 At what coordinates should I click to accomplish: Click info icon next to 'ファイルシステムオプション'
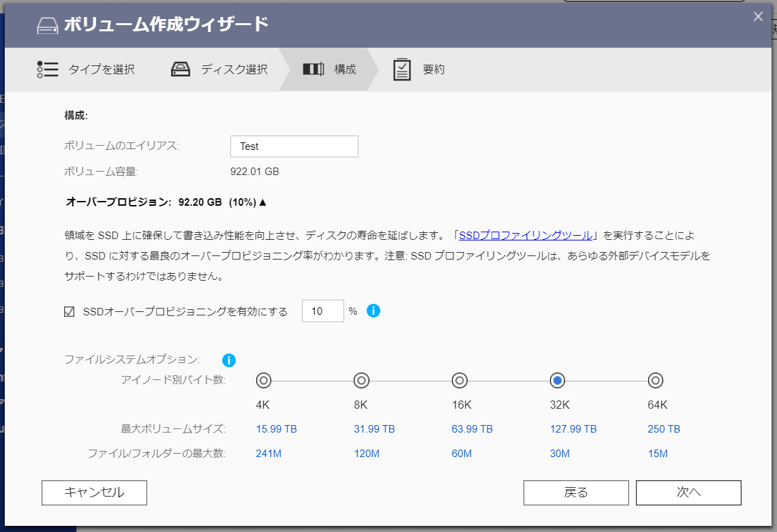point(229,360)
